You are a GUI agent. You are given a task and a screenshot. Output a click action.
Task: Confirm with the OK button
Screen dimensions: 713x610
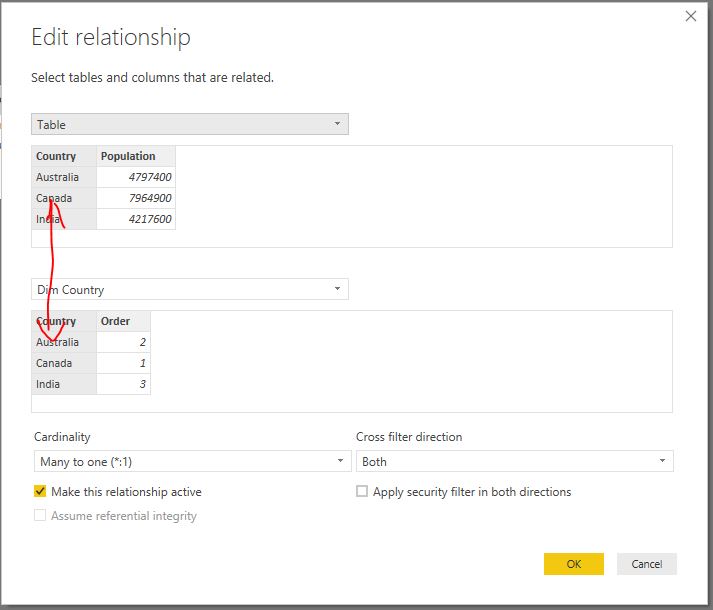point(573,564)
